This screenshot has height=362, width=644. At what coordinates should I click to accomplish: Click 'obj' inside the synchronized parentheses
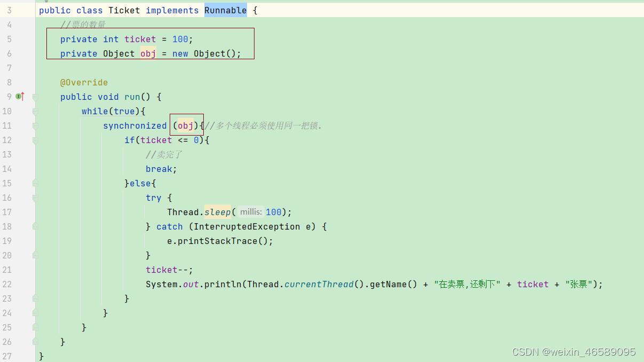tap(186, 125)
